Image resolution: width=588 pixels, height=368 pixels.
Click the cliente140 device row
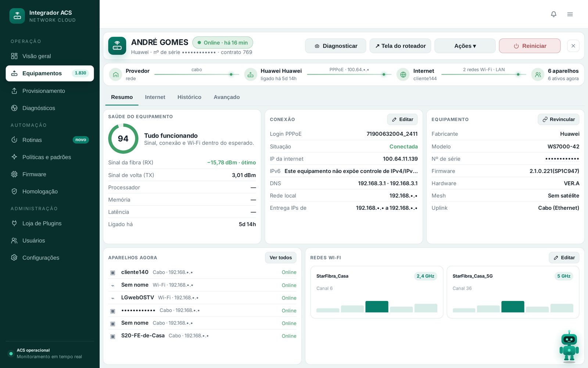[x=202, y=272]
